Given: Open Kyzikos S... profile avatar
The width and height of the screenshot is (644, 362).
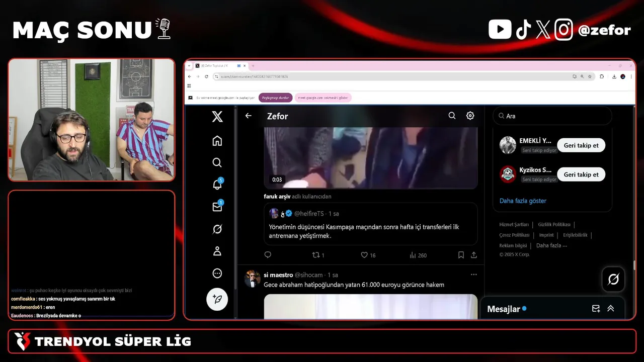Looking at the screenshot, I should coord(508,174).
